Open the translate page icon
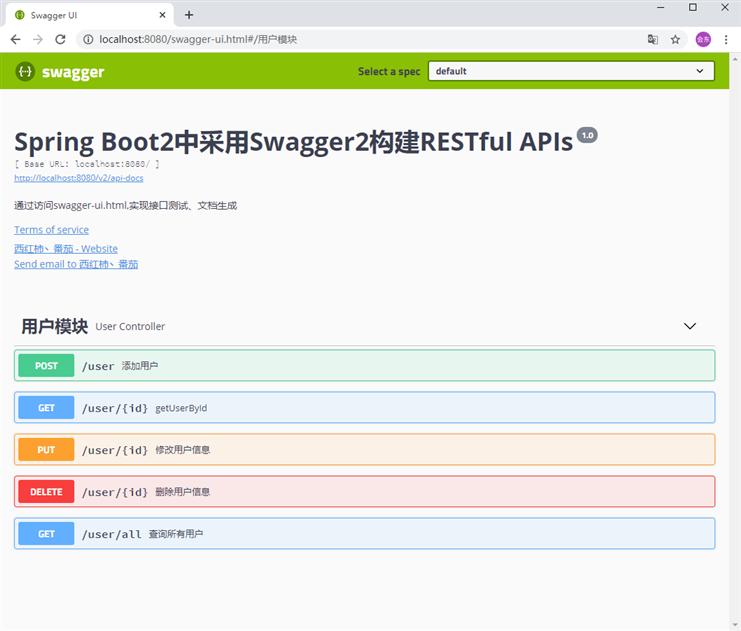Screen dimensions: 741x631 click(653, 39)
